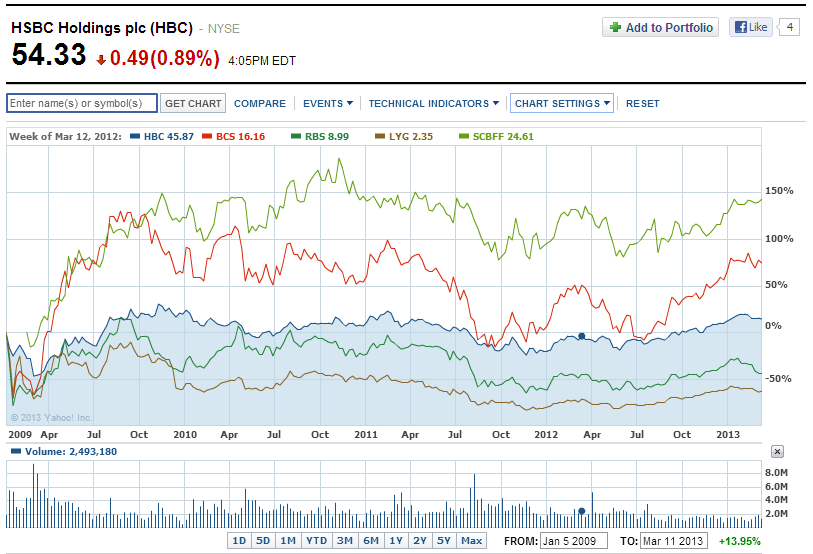The width and height of the screenshot is (813, 554).
Task: Select the Max time range
Action: click(471, 541)
